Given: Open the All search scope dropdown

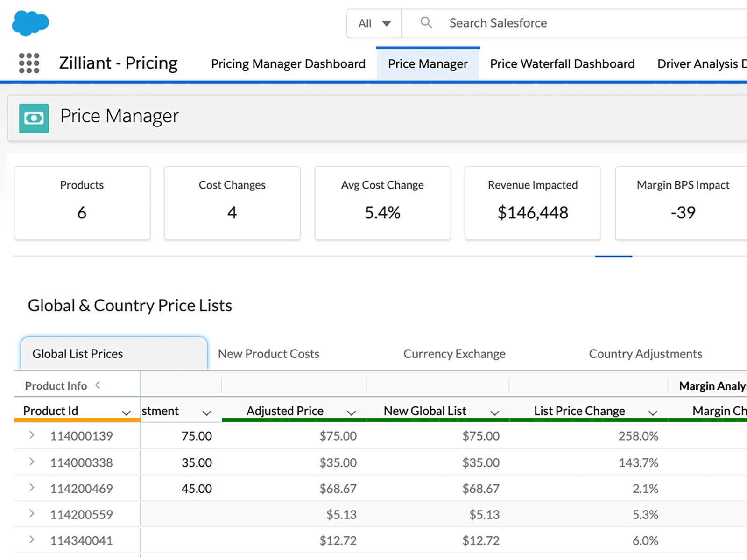Looking at the screenshot, I should 374,23.
